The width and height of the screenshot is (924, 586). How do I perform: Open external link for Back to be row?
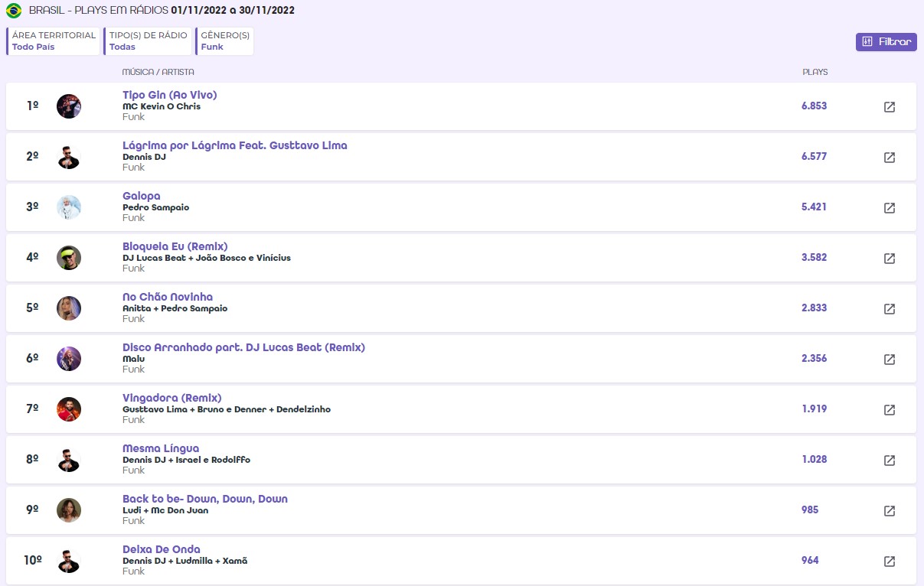click(890, 511)
